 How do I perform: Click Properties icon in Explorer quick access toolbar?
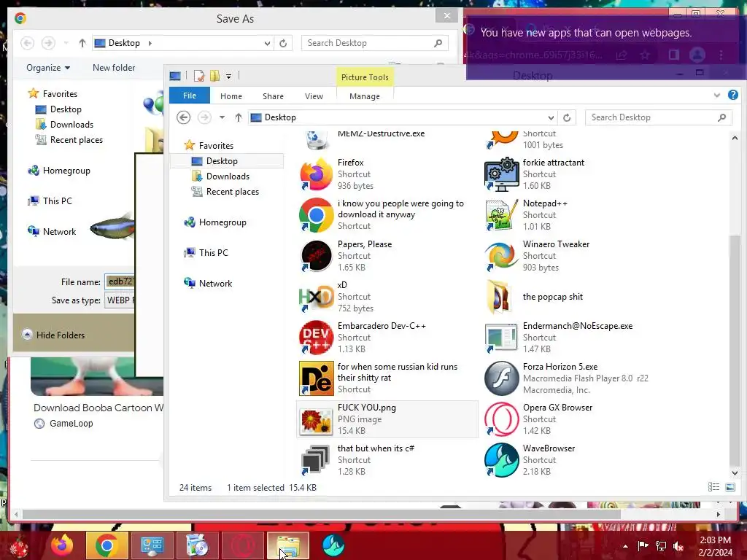[x=199, y=76]
